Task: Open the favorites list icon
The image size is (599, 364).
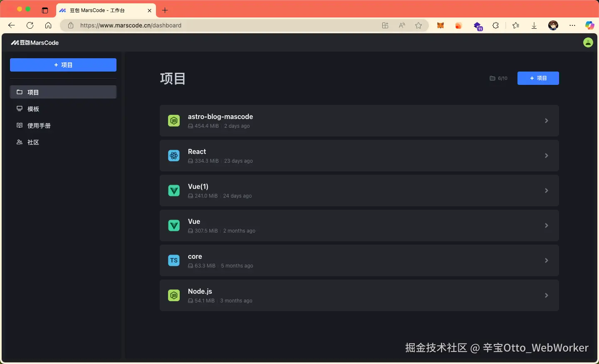Action: pyautogui.click(x=516, y=25)
